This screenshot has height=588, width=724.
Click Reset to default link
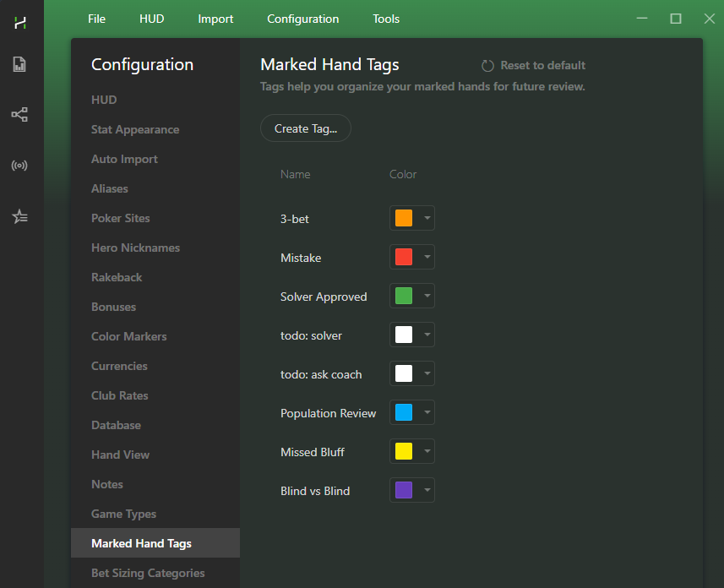click(542, 66)
